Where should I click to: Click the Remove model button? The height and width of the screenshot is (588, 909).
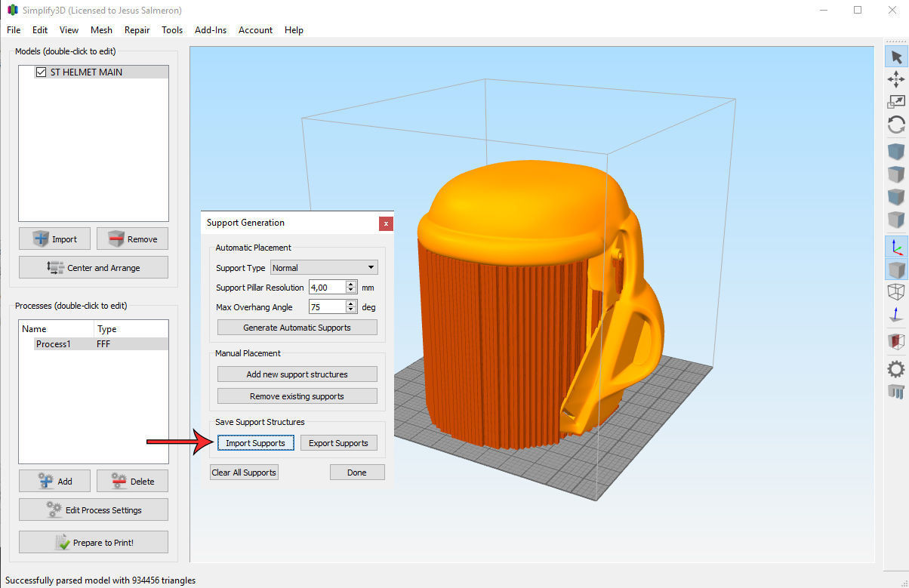pyautogui.click(x=132, y=239)
